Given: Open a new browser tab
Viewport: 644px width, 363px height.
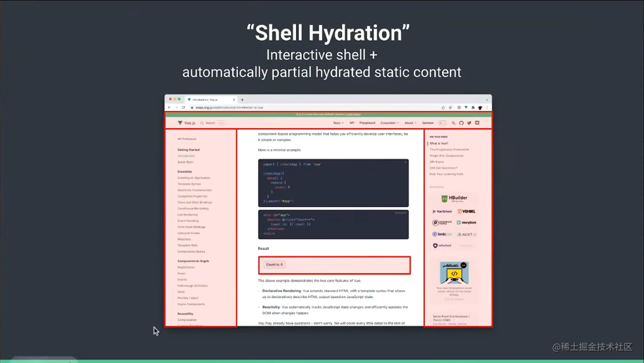Looking at the screenshot, I should tap(242, 100).
